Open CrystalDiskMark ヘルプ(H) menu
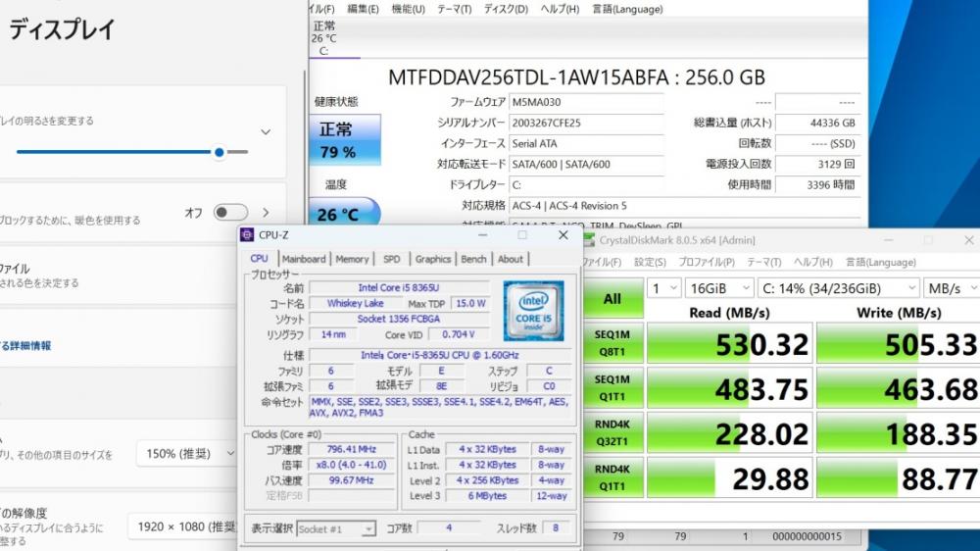This screenshot has width=980, height=551. 813,262
